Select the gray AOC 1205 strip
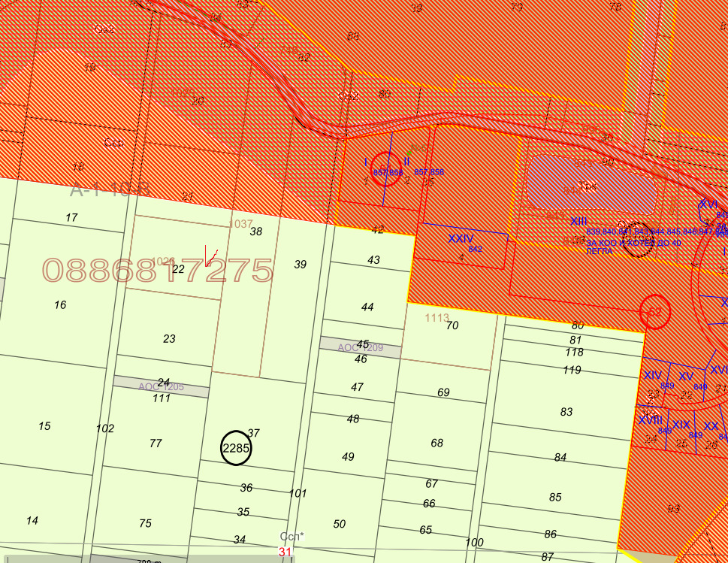The height and width of the screenshot is (563, 728). 161,386
